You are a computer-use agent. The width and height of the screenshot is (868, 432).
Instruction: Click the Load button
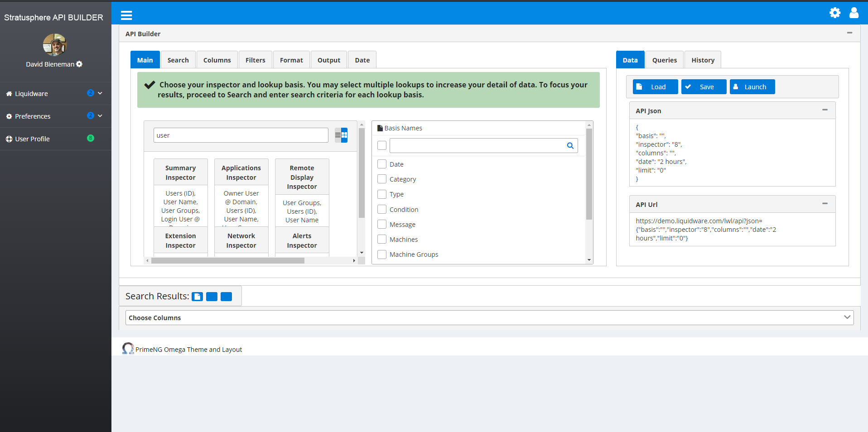[656, 86]
